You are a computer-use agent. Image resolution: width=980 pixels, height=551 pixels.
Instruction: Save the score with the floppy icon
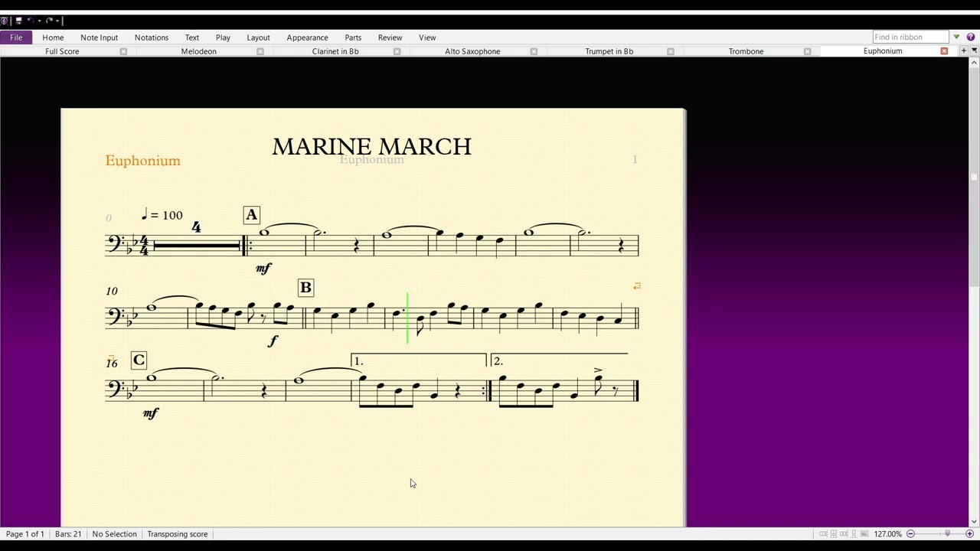18,21
